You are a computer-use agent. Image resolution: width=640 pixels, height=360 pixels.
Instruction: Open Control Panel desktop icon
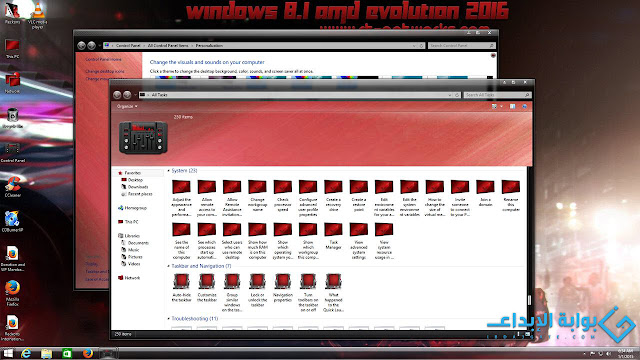(x=13, y=153)
